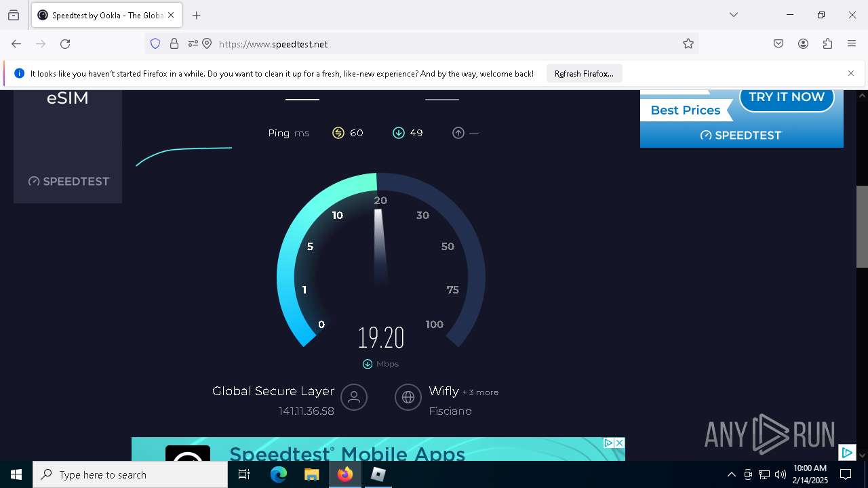The height and width of the screenshot is (488, 868).
Task: Click the site security padlock icon
Action: pos(174,43)
